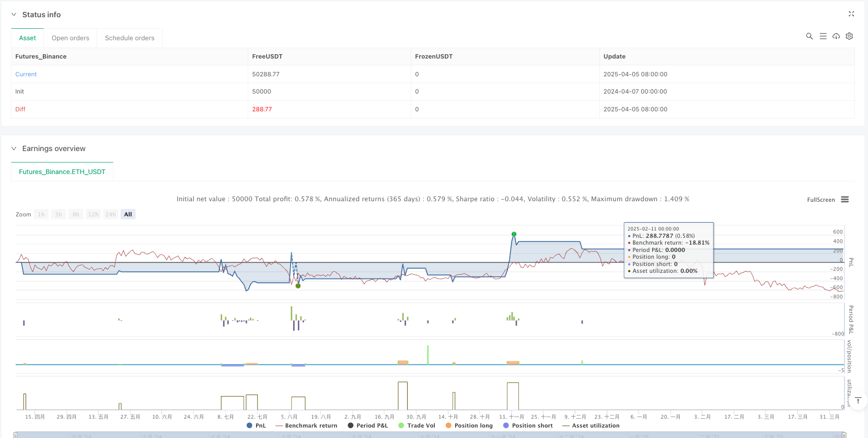Collapse the Status info section

point(14,15)
